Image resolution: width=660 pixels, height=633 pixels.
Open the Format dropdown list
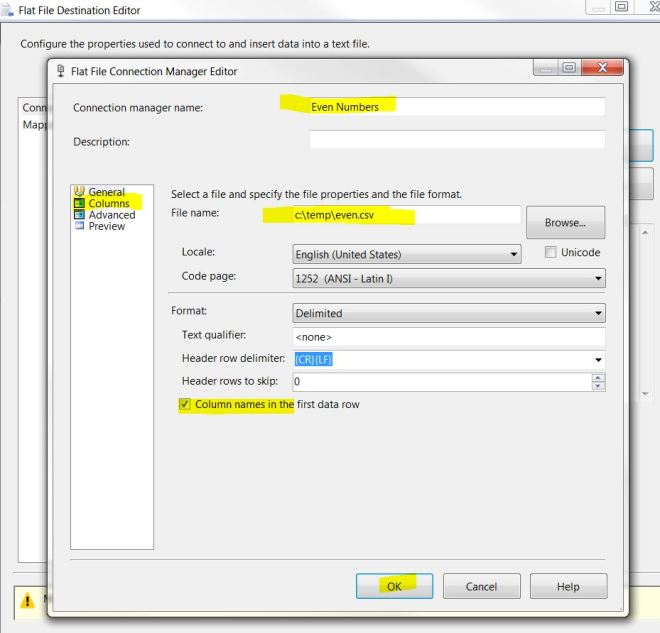(598, 313)
